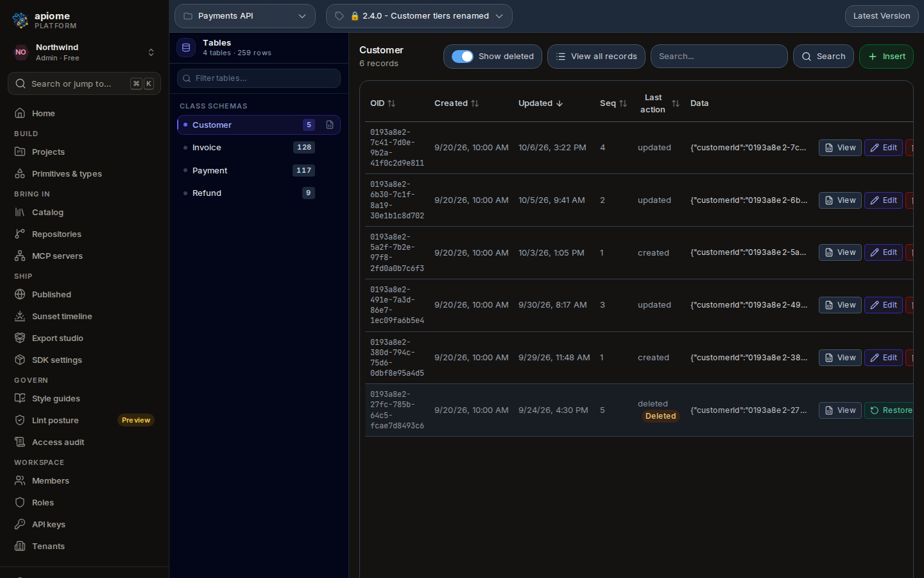Click the apiome platform logo
924x578 pixels.
point(21,21)
